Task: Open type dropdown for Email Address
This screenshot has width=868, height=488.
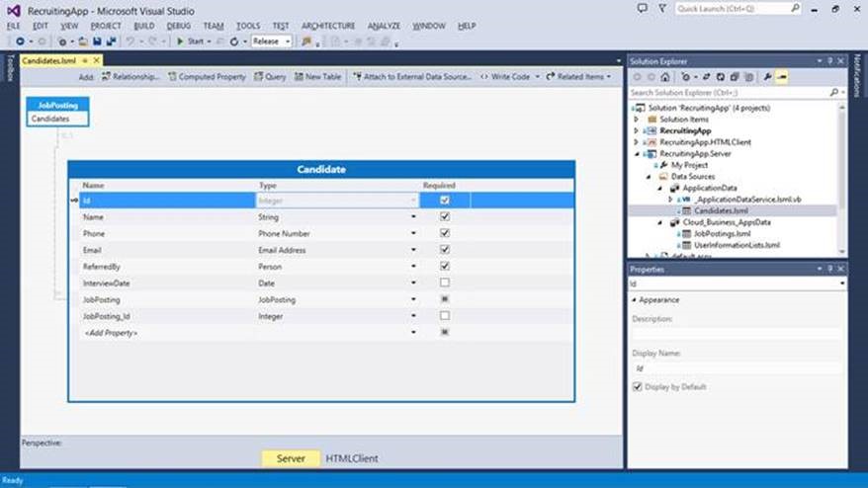Action: [413, 250]
